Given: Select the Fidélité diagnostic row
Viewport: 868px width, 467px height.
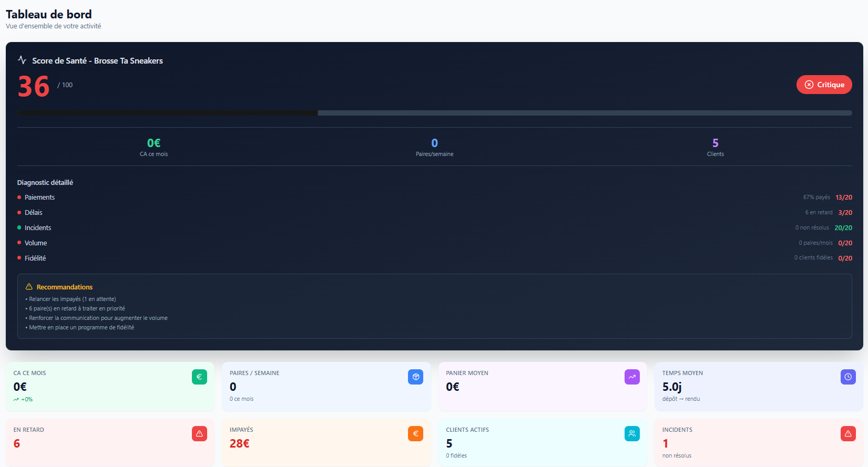Looking at the screenshot, I should [x=434, y=258].
